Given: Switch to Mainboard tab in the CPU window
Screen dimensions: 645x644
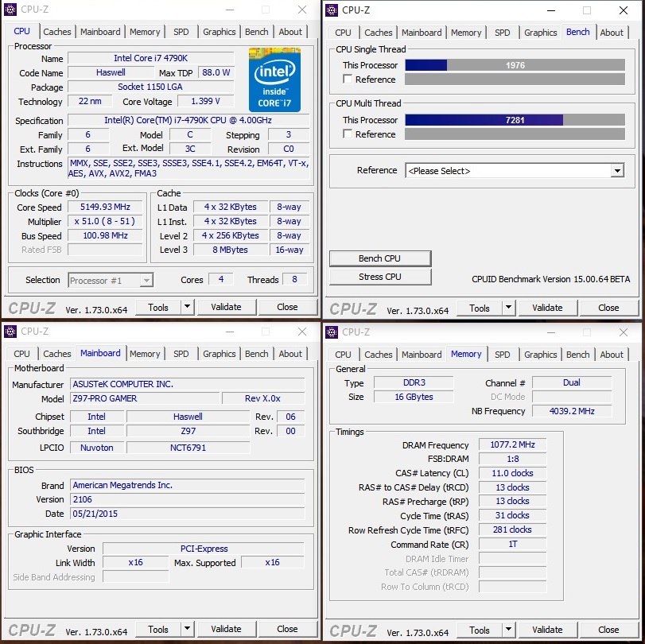Looking at the screenshot, I should pyautogui.click(x=100, y=32).
